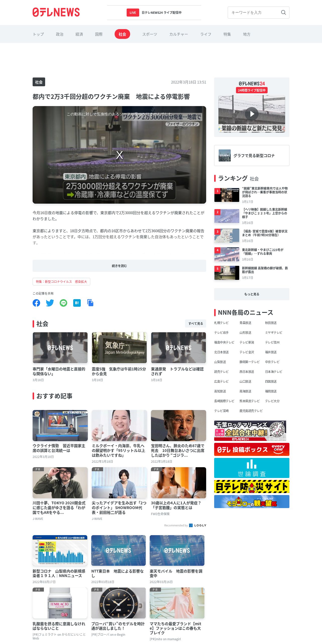Open the カルチャー tab
The height and width of the screenshot is (644, 322).
click(179, 34)
